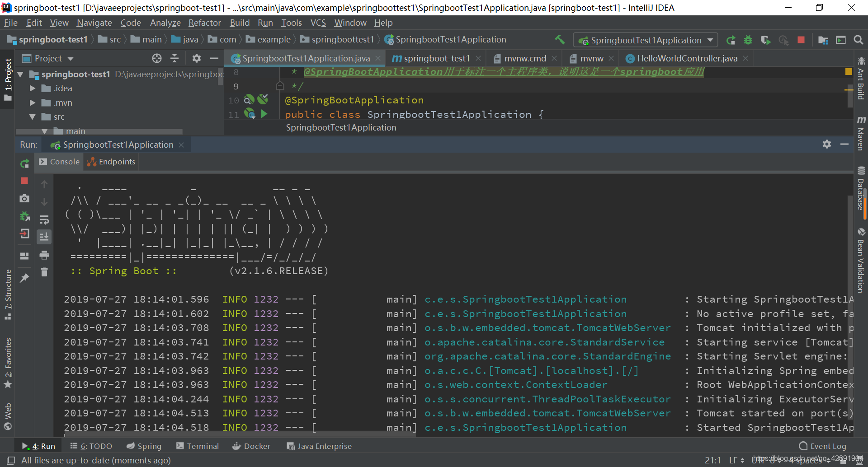Click the Debug bug icon in toolbar

click(748, 40)
